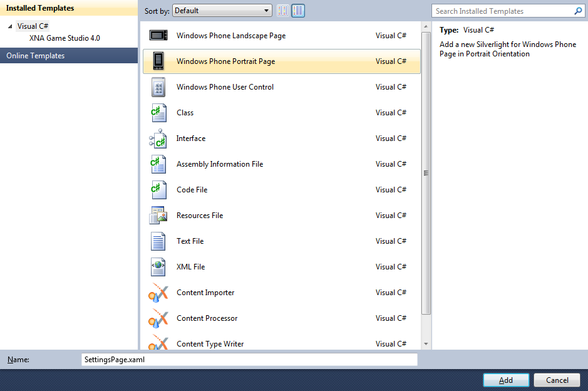The width and height of the screenshot is (588, 391).
Task: Click the Windows Phone User Control icon
Action: tap(158, 87)
